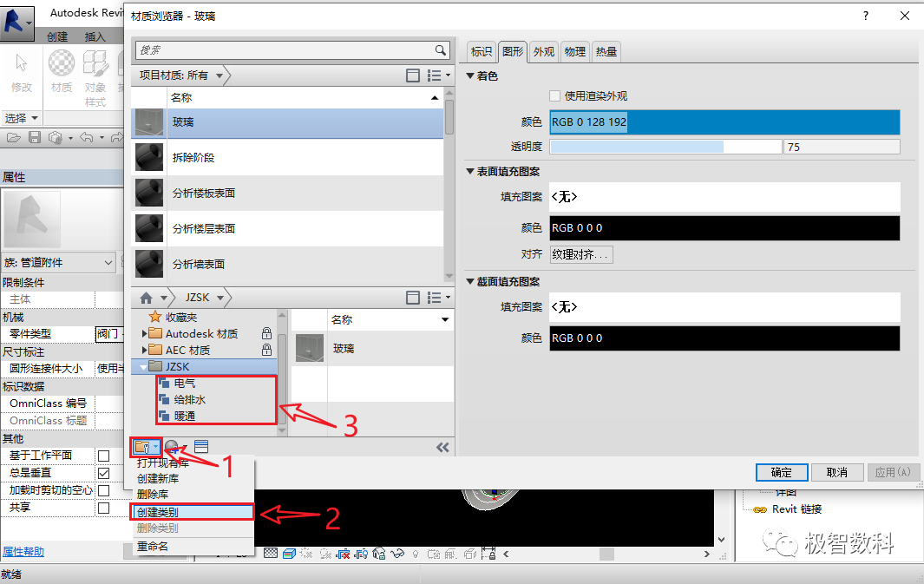
Task: Click the 透明度 transparency slider
Action: (x=666, y=147)
